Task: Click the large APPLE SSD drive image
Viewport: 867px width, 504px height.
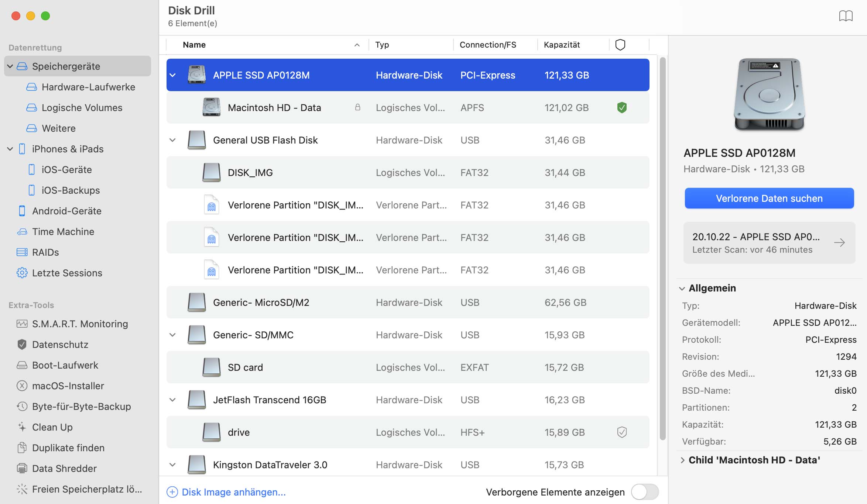Action: (769, 95)
